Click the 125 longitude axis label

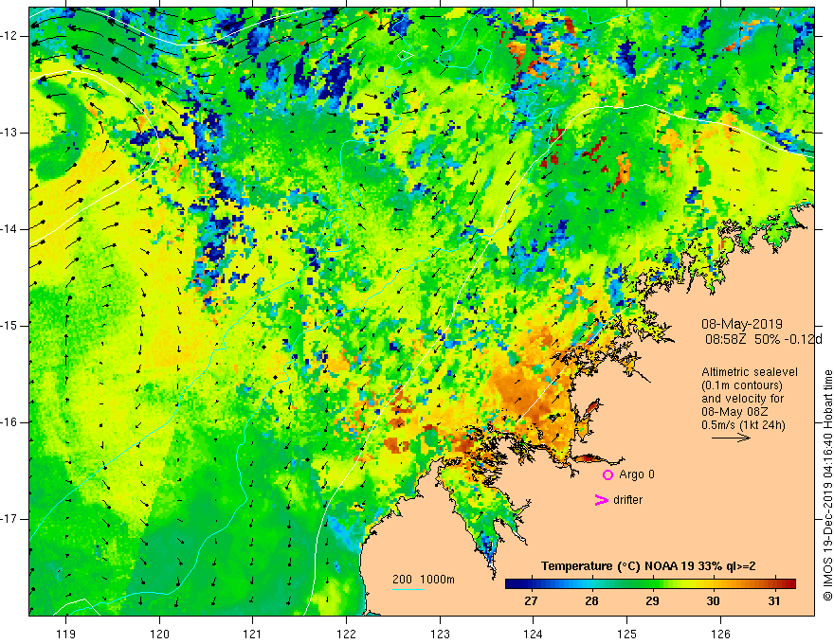pyautogui.click(x=626, y=634)
